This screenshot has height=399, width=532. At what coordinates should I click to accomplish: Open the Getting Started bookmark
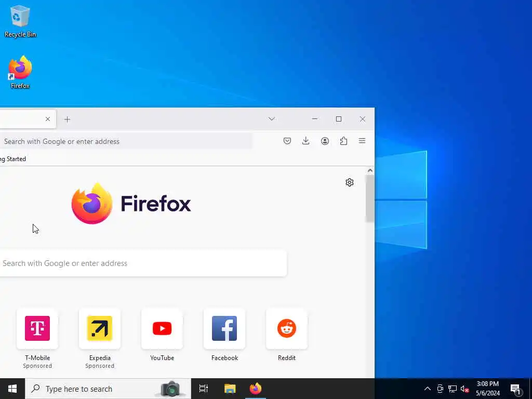[x=13, y=159]
